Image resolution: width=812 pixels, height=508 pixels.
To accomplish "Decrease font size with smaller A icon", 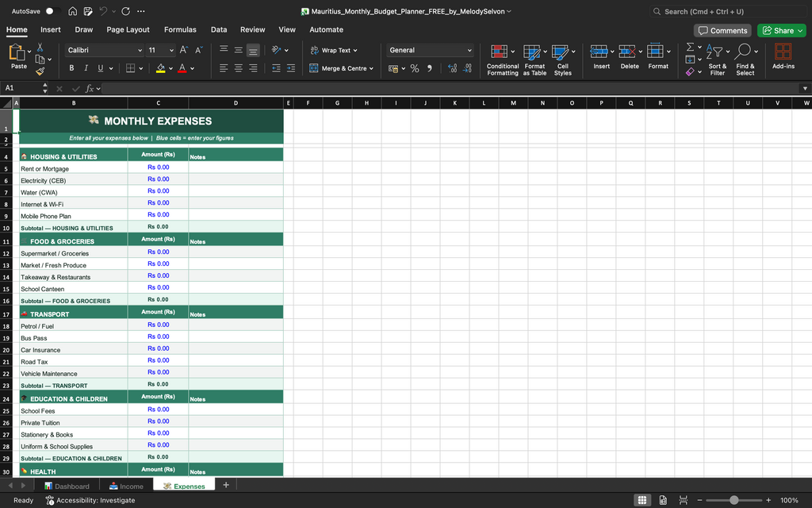I will pyautogui.click(x=198, y=50).
